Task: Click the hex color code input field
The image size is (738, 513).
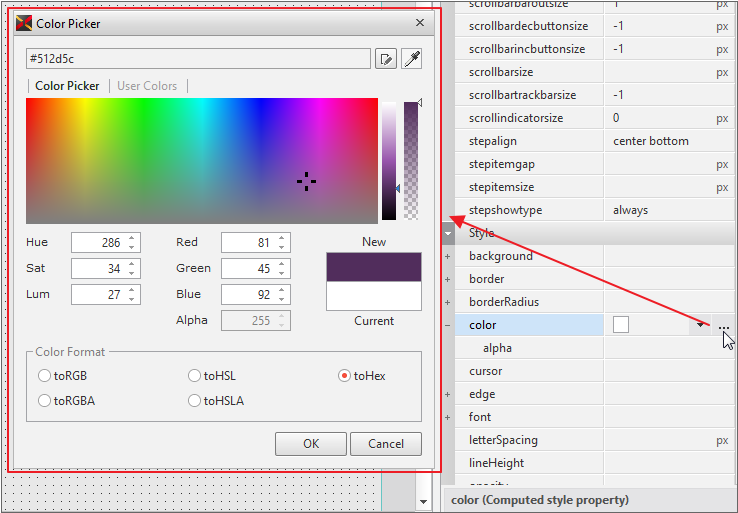Action: (198, 59)
